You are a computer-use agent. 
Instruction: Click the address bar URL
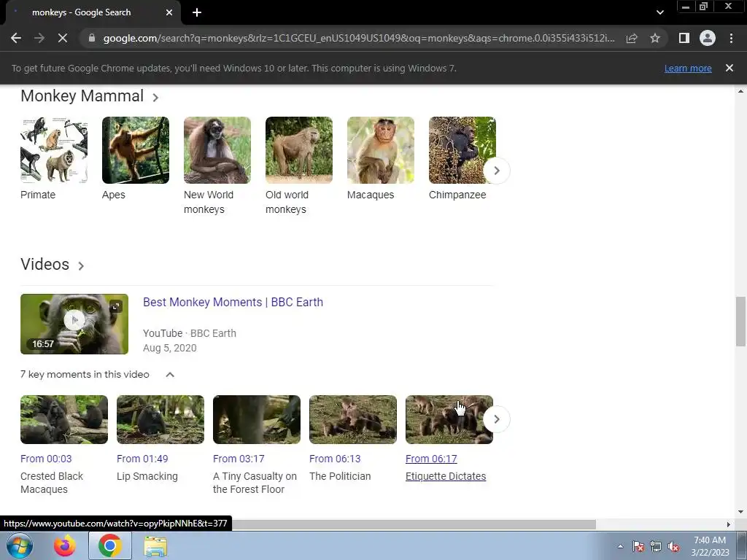click(359, 38)
